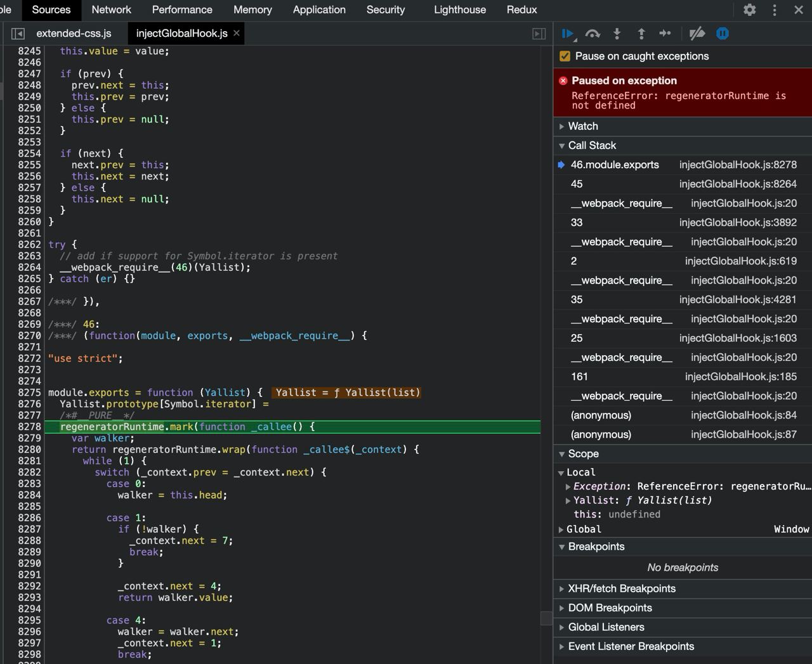The width and height of the screenshot is (812, 664).
Task: Expand the Global scope entry
Action: (x=583, y=529)
